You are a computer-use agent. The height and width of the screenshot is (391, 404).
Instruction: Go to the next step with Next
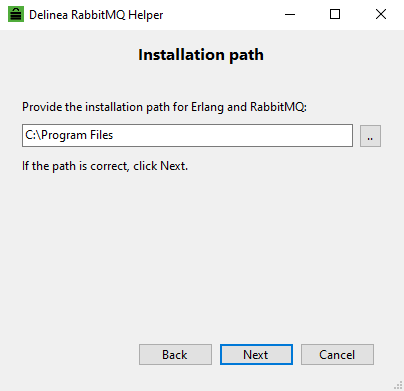point(256,354)
